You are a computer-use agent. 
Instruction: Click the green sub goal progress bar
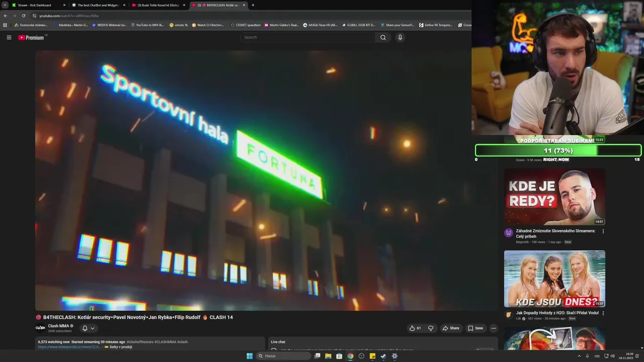point(558,150)
